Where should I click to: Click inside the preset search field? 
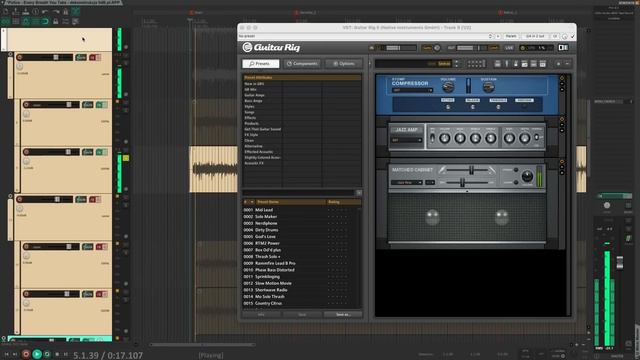click(299, 193)
